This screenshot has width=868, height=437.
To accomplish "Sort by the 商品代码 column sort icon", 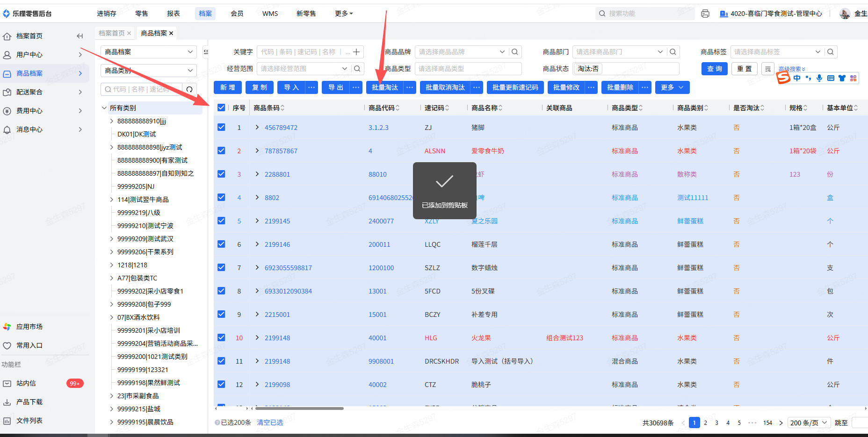I will 398,108.
